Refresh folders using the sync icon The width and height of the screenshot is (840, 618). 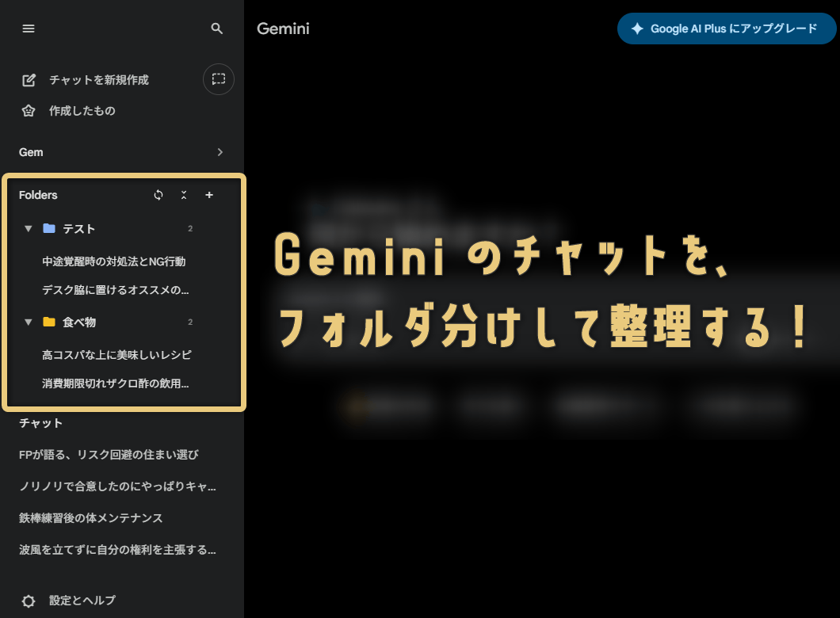tap(158, 194)
